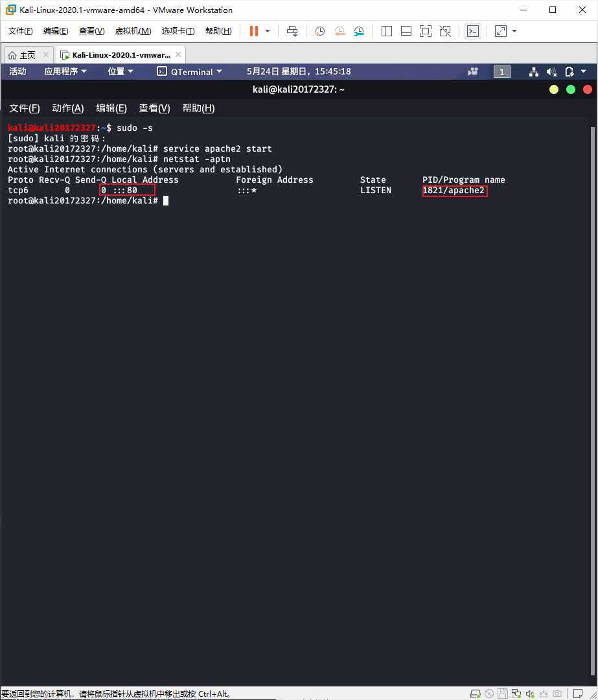Expand the 应用程序 menu
The height and width of the screenshot is (700, 598).
[65, 71]
